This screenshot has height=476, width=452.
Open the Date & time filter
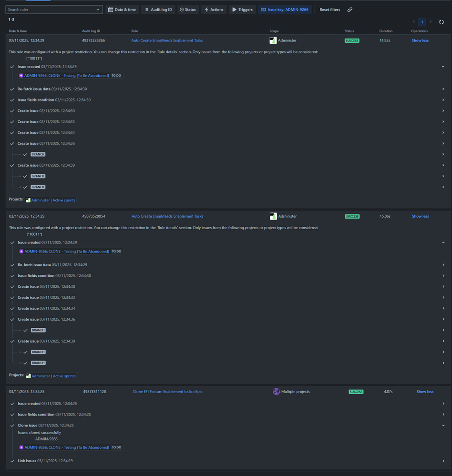coord(123,9)
